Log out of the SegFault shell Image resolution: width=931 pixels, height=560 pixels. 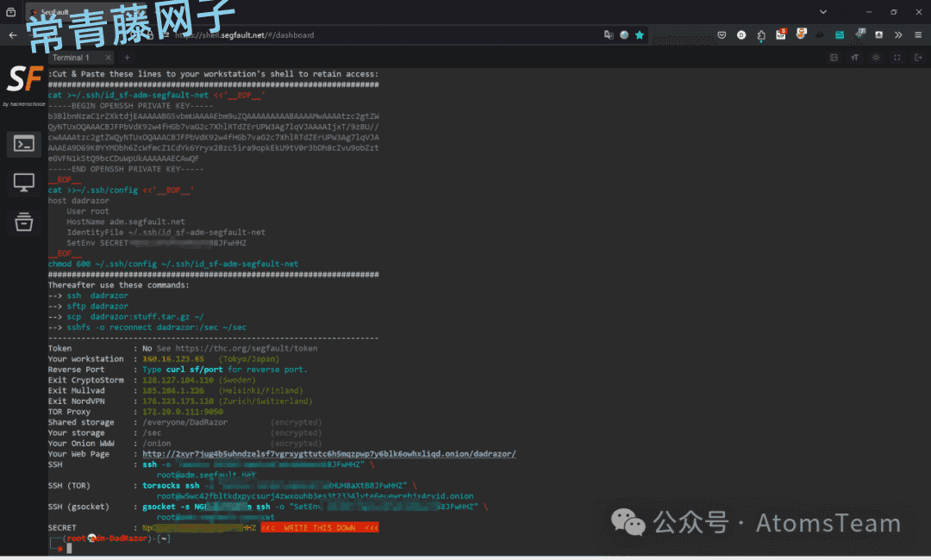tap(918, 58)
